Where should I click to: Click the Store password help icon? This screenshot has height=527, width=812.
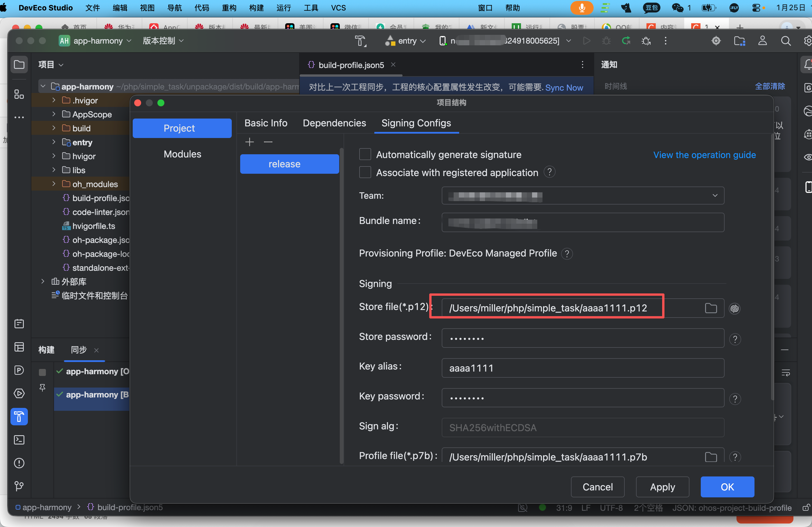[734, 339]
